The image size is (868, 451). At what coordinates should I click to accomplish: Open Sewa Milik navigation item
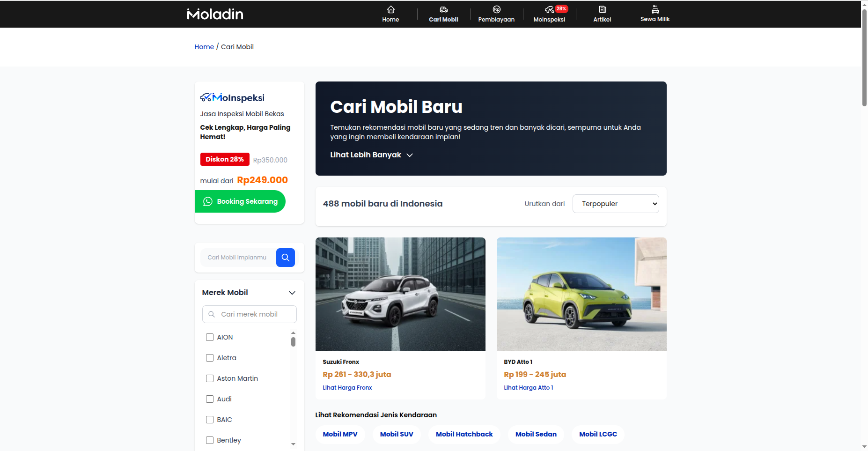click(x=655, y=14)
